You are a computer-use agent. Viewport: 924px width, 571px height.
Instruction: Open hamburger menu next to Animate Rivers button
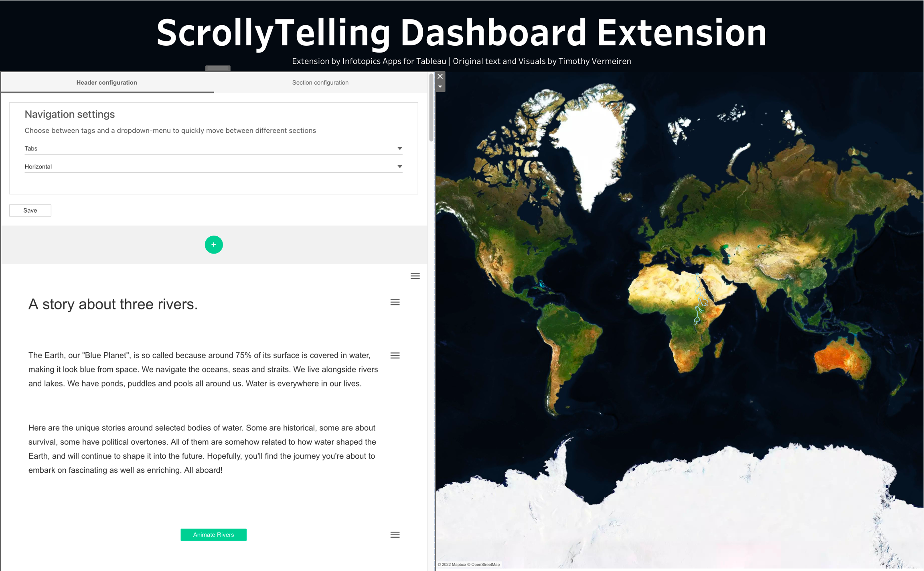[395, 534]
